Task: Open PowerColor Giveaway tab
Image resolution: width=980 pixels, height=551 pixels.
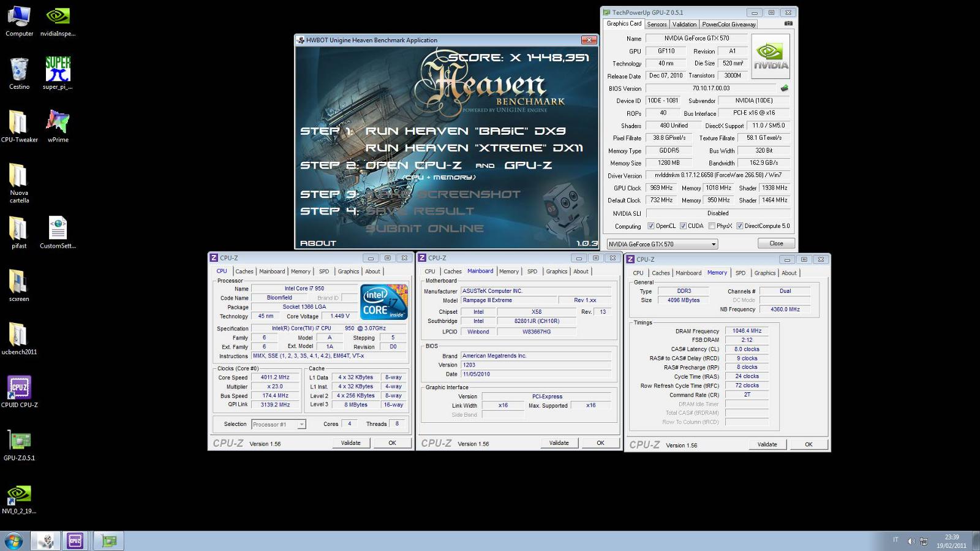Action: [729, 25]
